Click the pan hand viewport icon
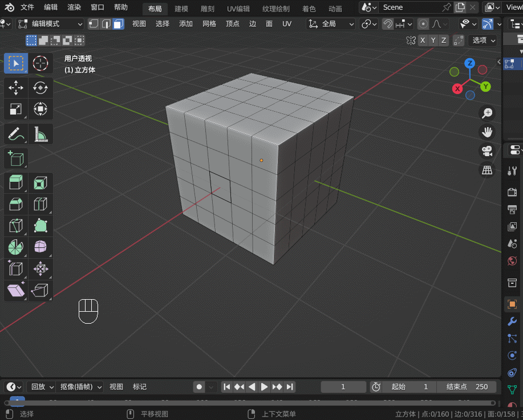Viewport: 523px width, 420px height. tap(487, 132)
